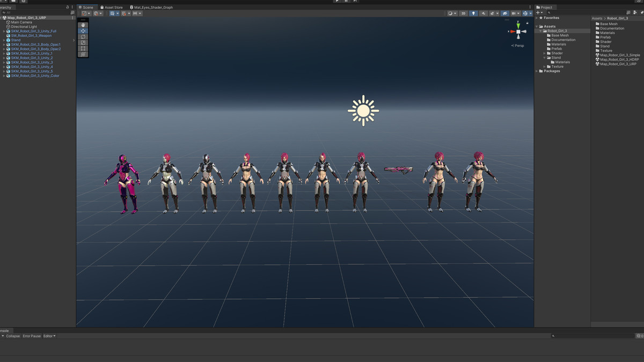The width and height of the screenshot is (644, 362).
Task: Toggle Error Pause in the Console
Action: click(x=32, y=336)
